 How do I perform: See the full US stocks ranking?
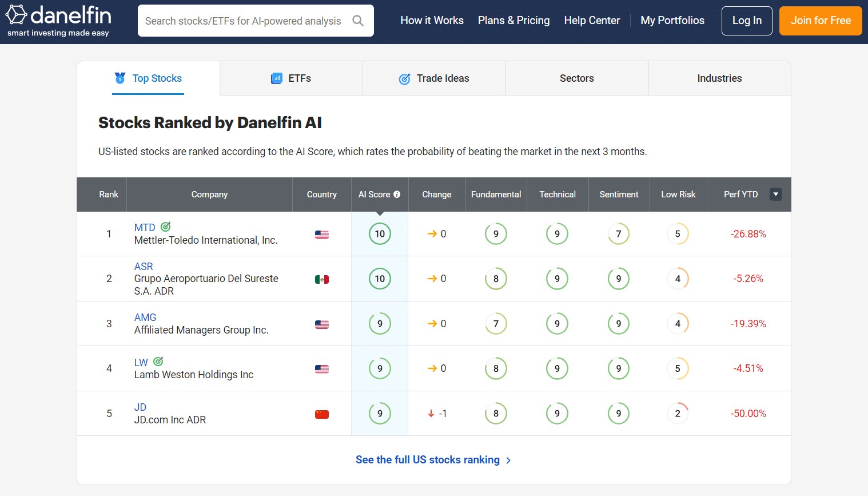coord(428,460)
